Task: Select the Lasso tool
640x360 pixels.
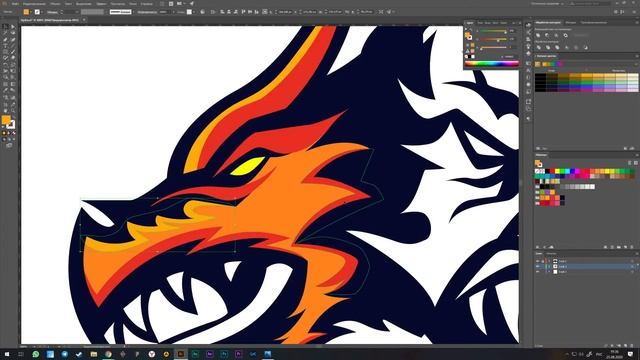Action: [13, 33]
